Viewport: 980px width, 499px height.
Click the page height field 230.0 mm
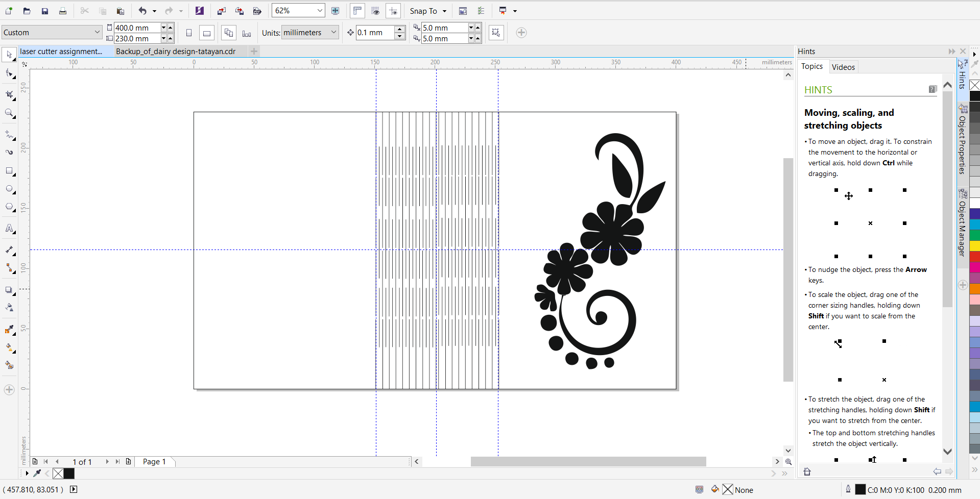(137, 38)
